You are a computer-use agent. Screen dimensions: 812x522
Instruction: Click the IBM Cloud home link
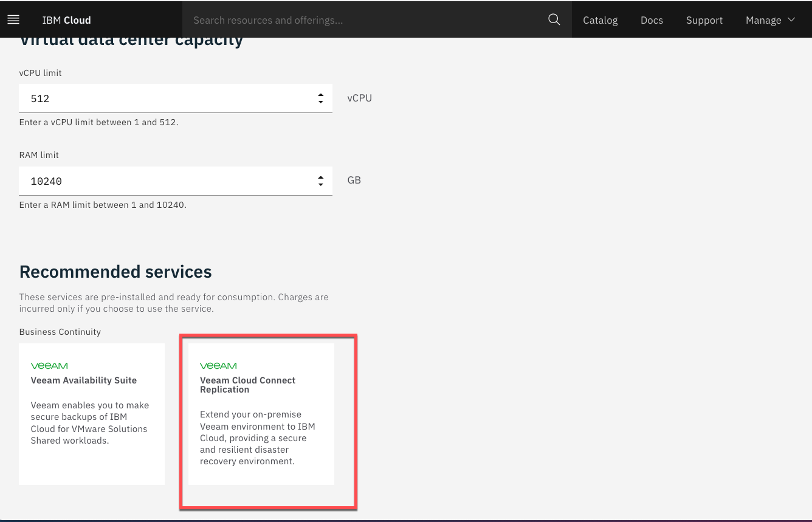[x=66, y=20]
